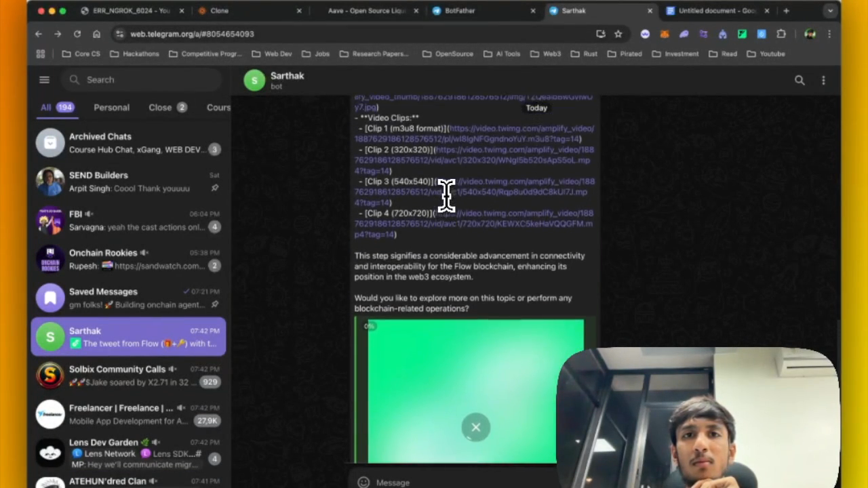
Task: Click Sarthak bot avatar in header
Action: 254,81
